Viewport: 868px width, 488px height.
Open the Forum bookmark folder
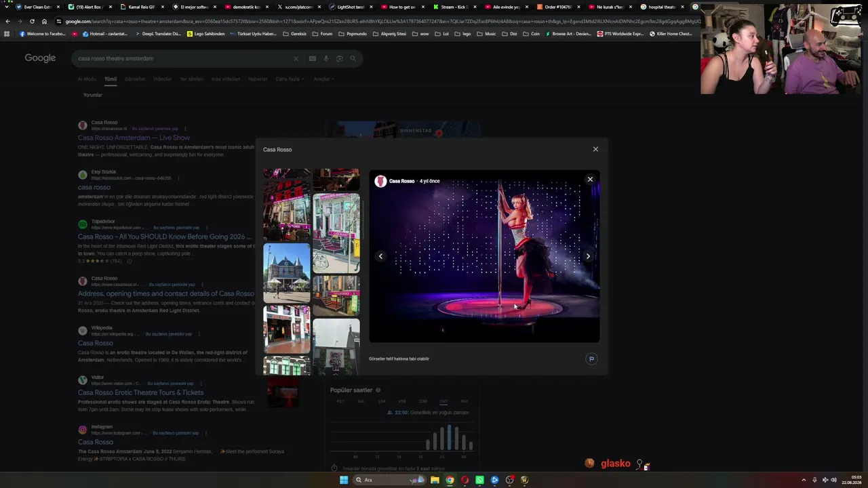(x=323, y=34)
